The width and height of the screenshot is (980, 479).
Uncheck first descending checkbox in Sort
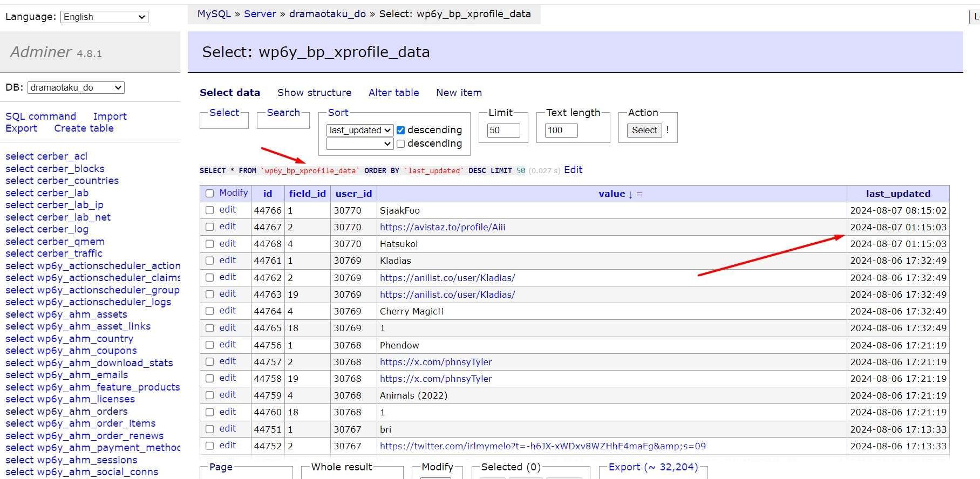coord(400,130)
